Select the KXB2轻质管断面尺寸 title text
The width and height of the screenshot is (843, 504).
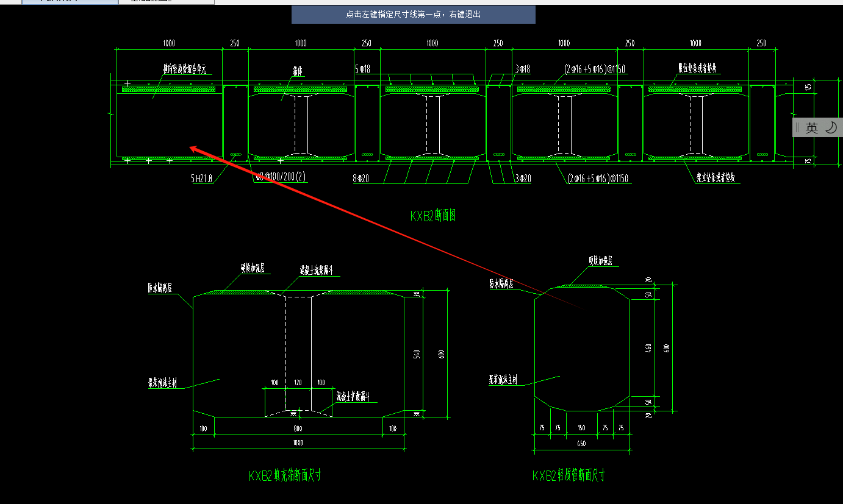(x=569, y=475)
